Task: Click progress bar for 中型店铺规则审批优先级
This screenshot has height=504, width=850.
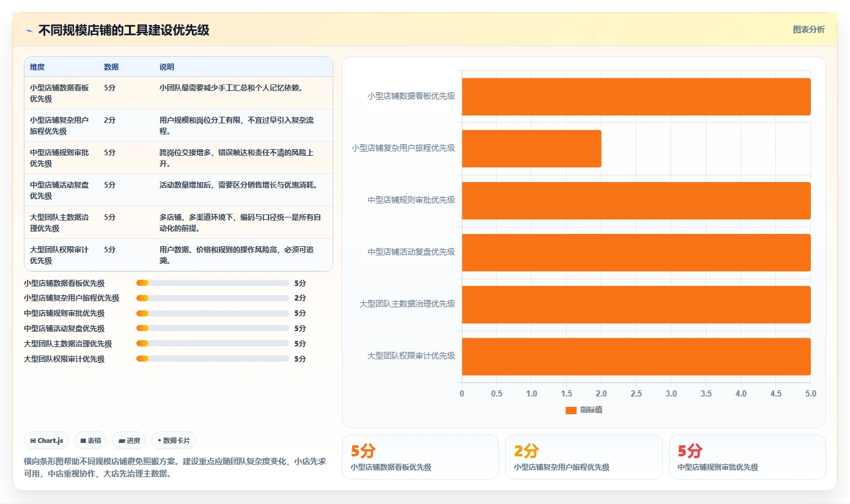Action: 213,313
